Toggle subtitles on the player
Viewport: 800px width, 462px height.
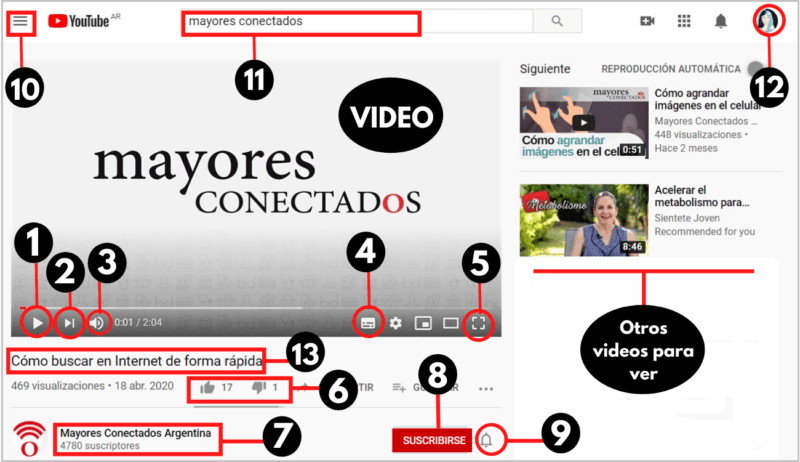coord(368,323)
